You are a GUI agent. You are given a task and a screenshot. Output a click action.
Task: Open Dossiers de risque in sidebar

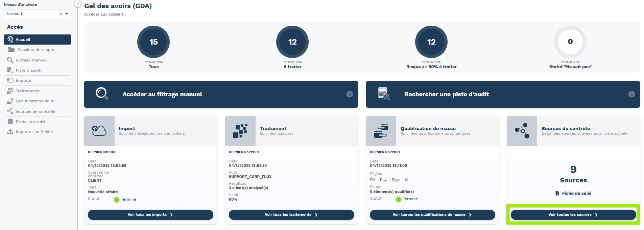[35, 50]
